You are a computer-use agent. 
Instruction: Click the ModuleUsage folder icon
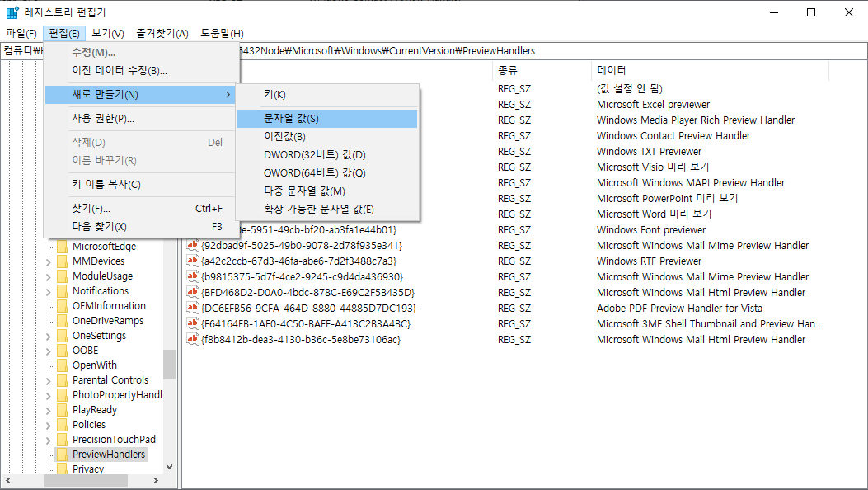(x=62, y=276)
